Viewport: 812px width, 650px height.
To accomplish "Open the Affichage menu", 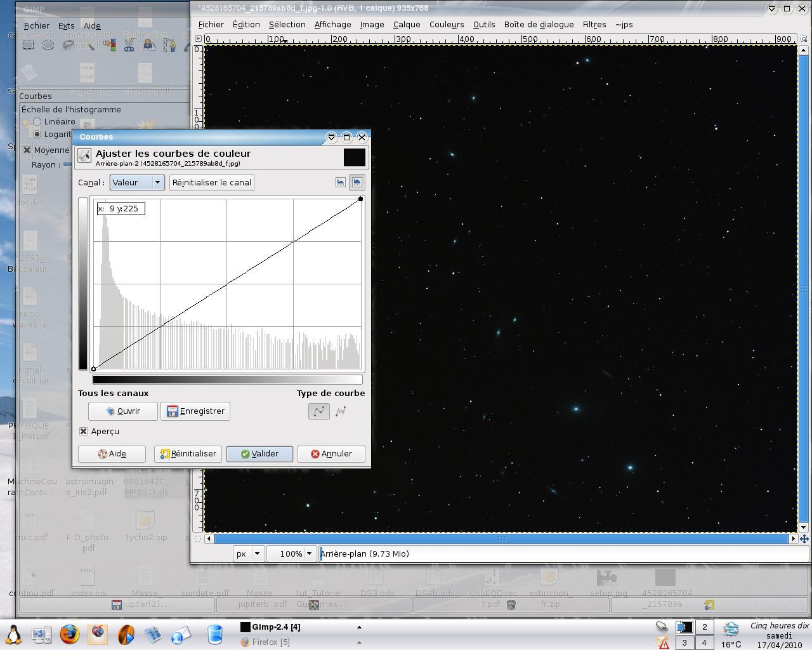I will (x=332, y=24).
